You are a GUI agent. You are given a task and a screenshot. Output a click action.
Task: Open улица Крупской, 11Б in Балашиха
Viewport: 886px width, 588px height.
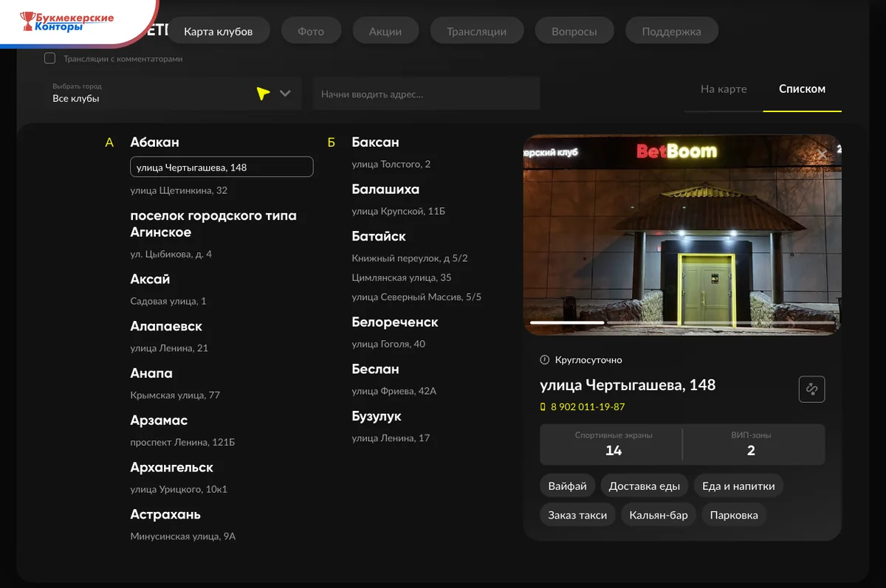click(x=399, y=211)
